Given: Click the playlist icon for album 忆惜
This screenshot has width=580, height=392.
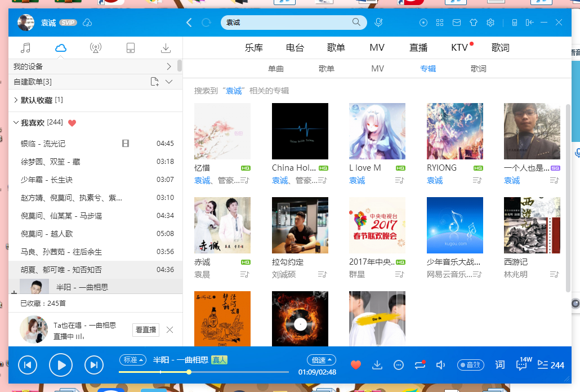Looking at the screenshot, I should click(245, 180).
